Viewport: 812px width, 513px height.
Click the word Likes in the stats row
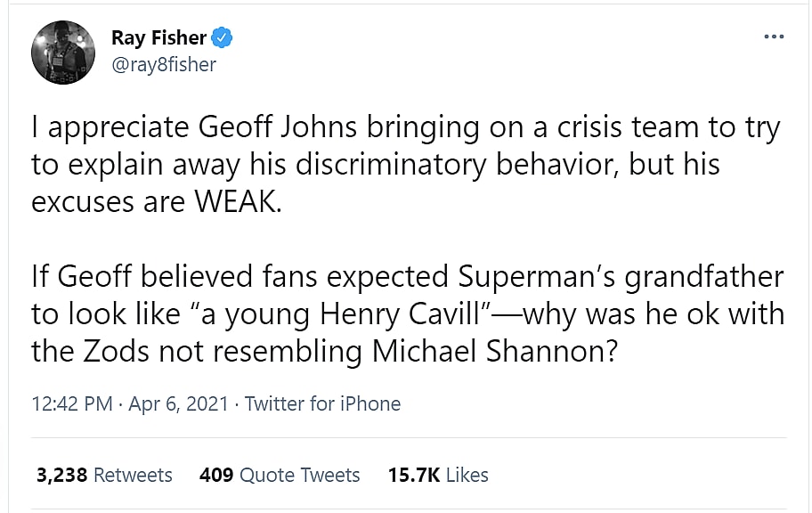467,475
